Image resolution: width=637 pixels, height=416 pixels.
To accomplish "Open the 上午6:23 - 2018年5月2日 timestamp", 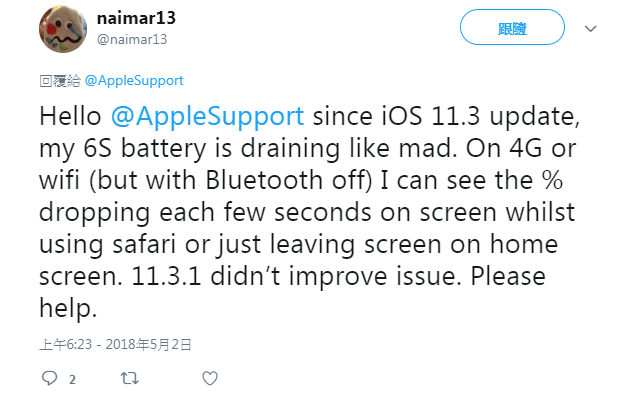I will tap(114, 343).
